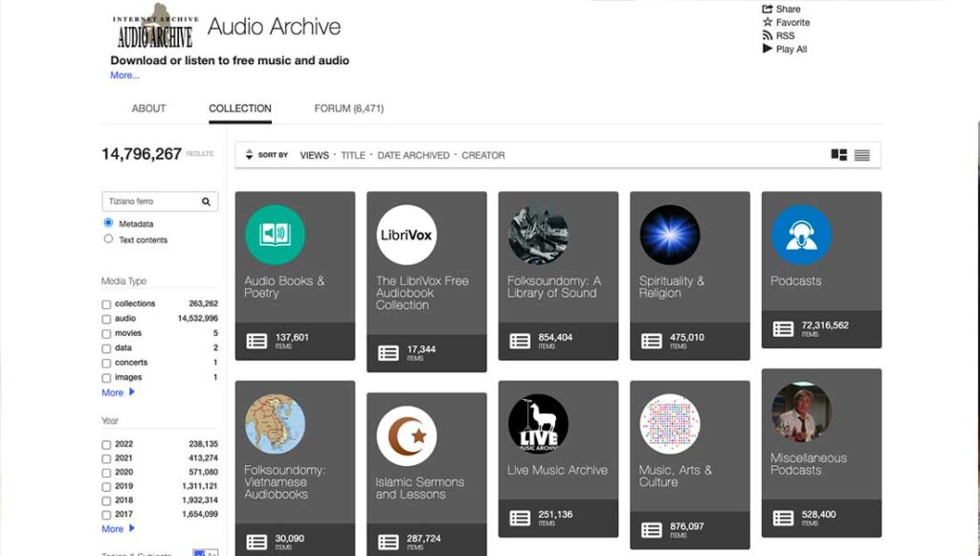
Task: Click items list icon beside 876,097
Action: (651, 530)
